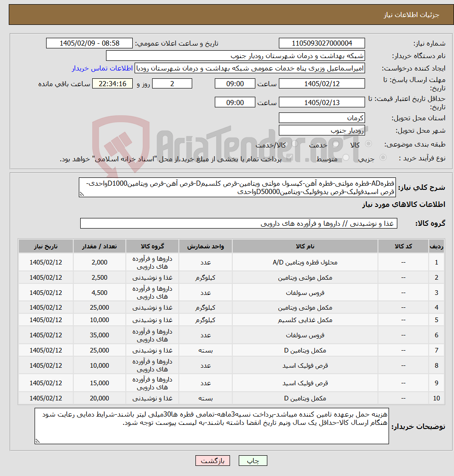This screenshot has height=476, width=454.
Task: Click the remaining time 22:34:16 field
Action: (x=112, y=83)
